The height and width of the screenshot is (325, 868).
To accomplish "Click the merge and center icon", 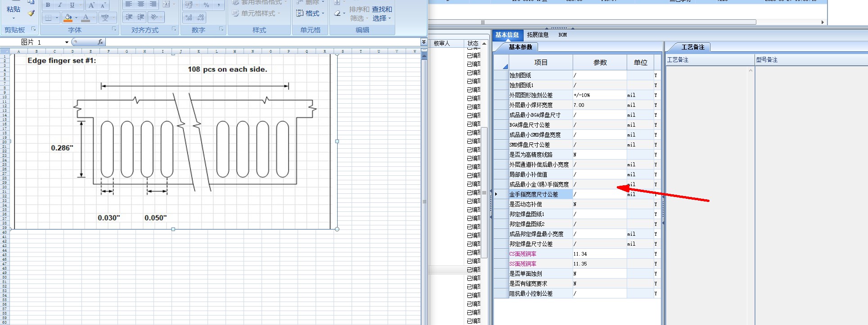I will [x=165, y=4].
